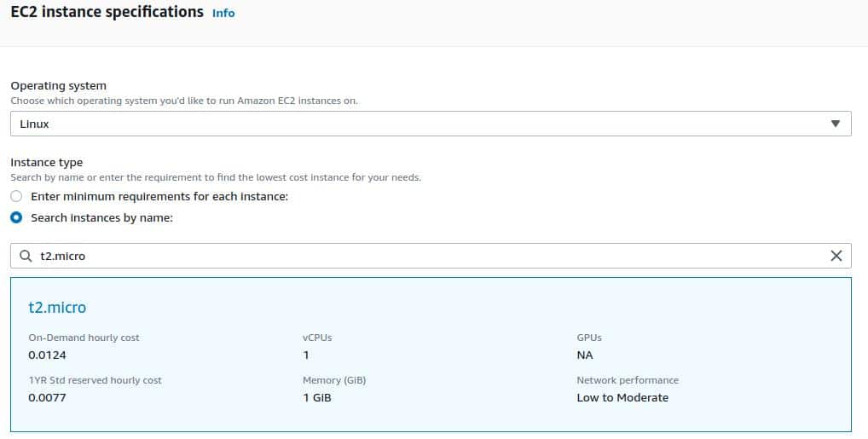
Task: Click the 'EC2 instance specifications' heading
Action: [107, 12]
